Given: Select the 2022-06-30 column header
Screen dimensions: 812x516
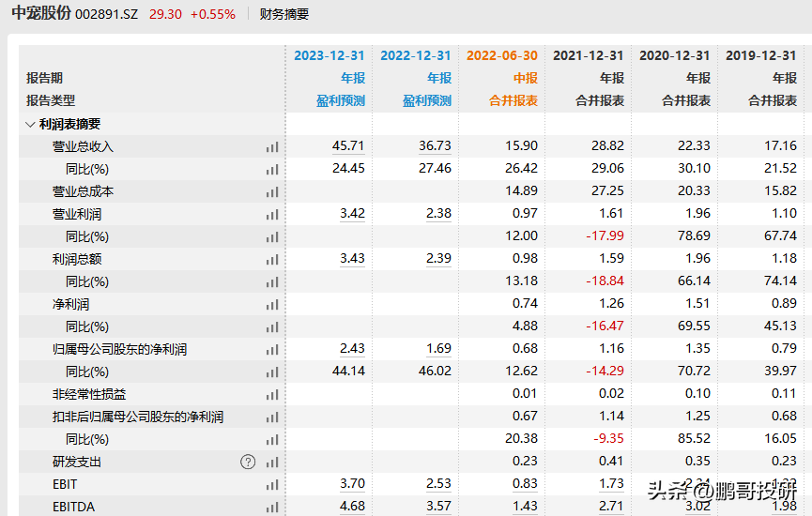Looking at the screenshot, I should point(502,55).
